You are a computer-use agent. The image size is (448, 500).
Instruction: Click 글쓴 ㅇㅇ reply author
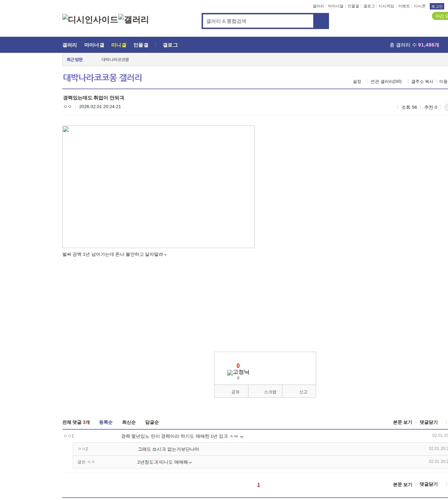[x=86, y=462]
